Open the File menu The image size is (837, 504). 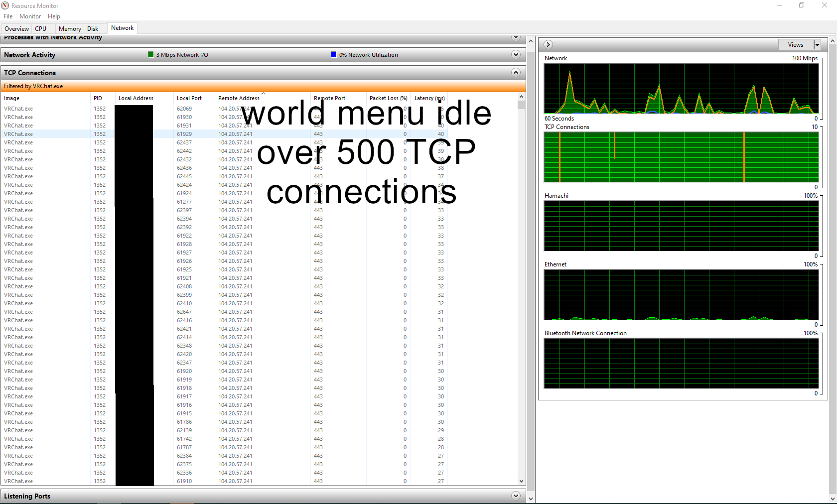(8, 16)
